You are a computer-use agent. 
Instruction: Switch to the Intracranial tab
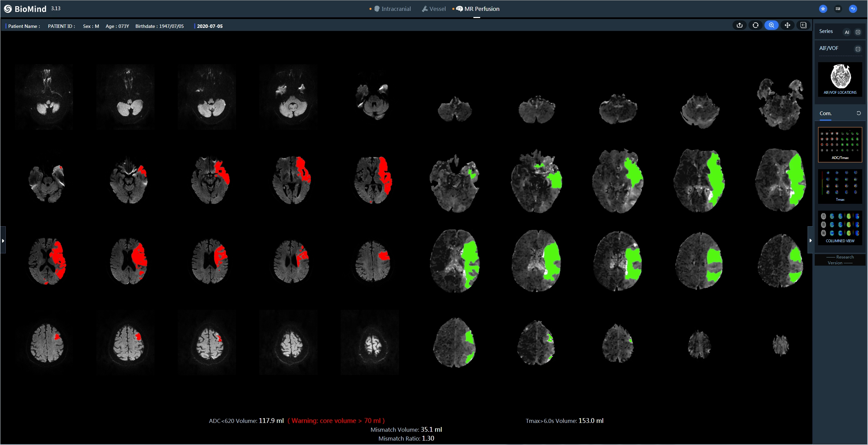(x=393, y=9)
